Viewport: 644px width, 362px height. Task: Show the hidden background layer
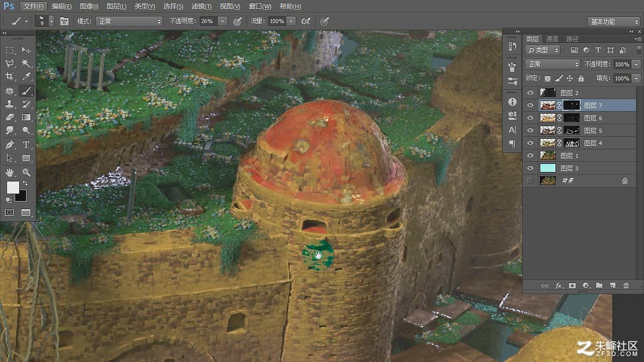(x=530, y=180)
